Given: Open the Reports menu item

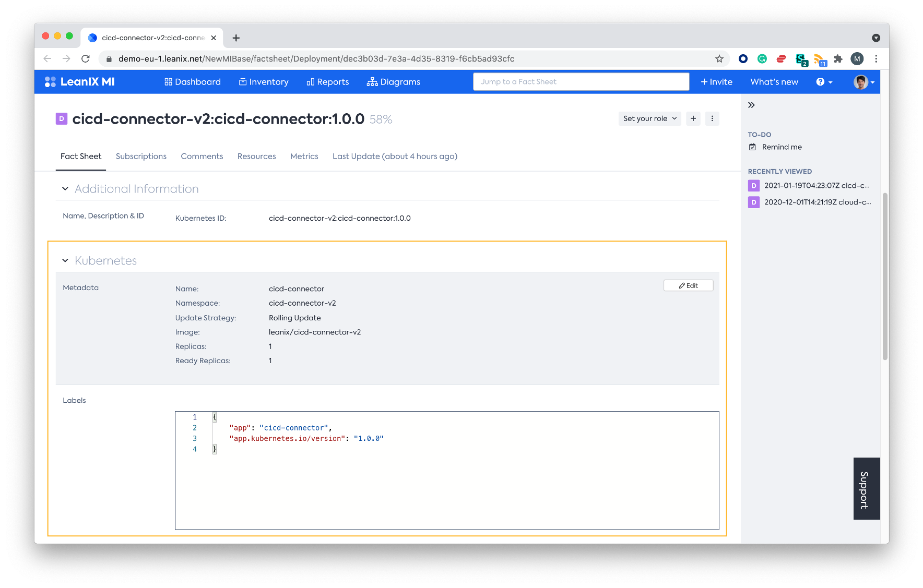Looking at the screenshot, I should [x=328, y=82].
